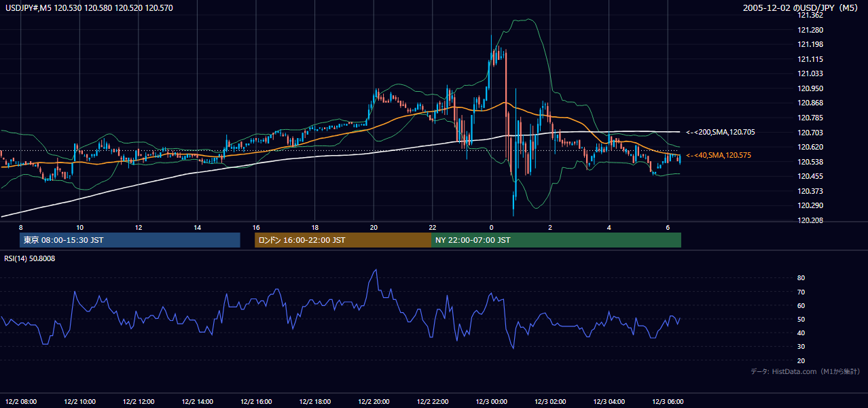Click the hour 0 tick under price chart
This screenshot has width=868, height=408.
point(491,228)
